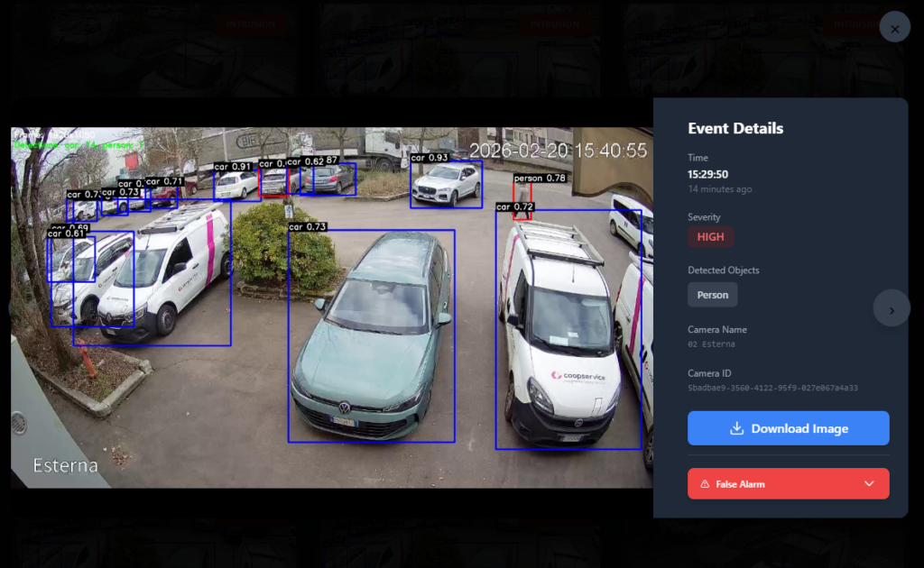
Task: Click the 14 minutes ago timestamp text
Action: point(718,188)
